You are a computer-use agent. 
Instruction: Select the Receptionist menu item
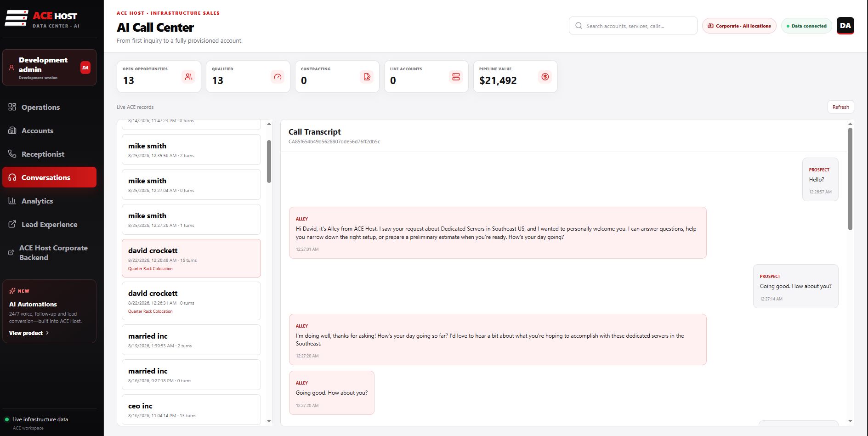coord(50,154)
